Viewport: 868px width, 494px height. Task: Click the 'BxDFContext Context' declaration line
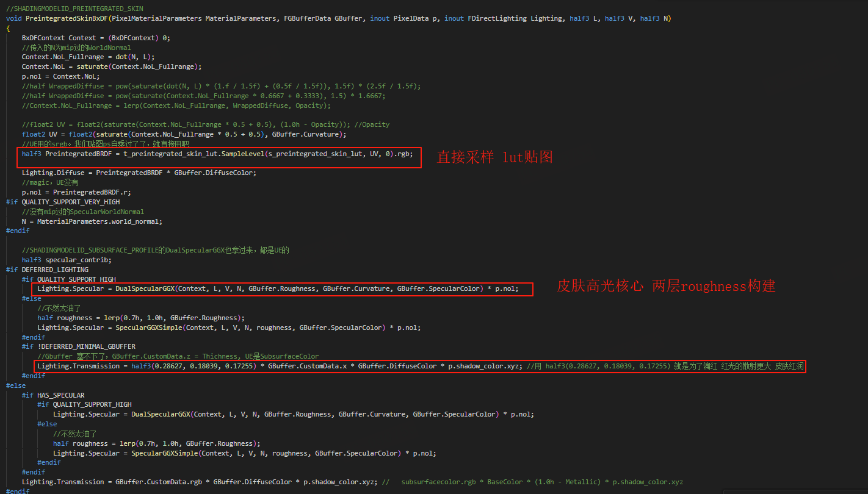[96, 38]
